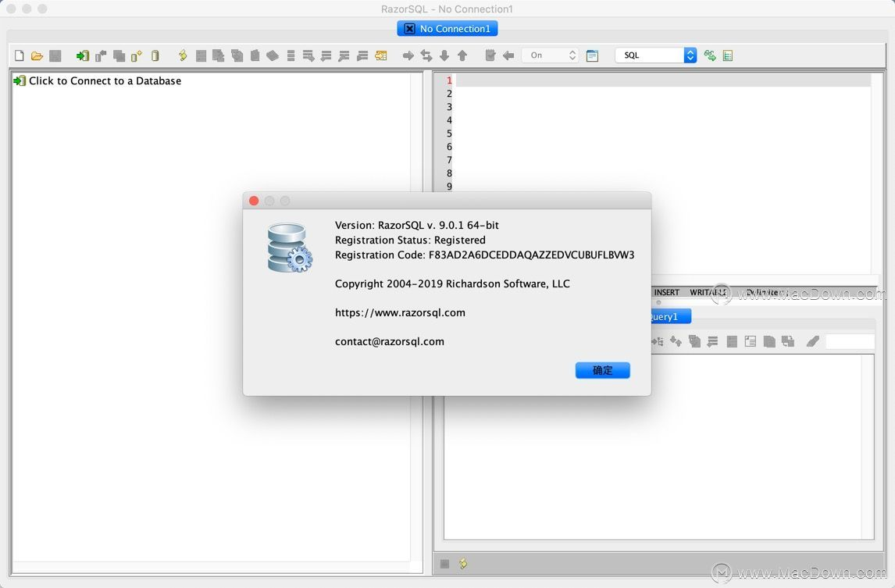Image resolution: width=895 pixels, height=588 pixels.
Task: Click the lightning icon in bottom status bar
Action: point(463,564)
